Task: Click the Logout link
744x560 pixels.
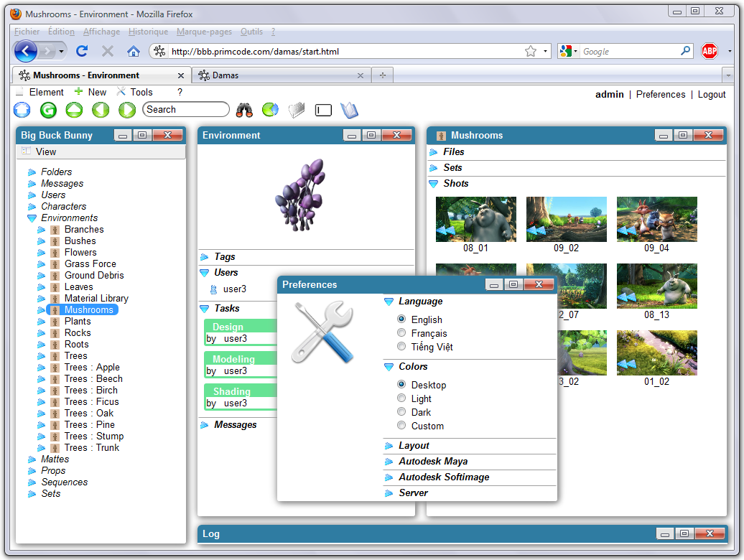Action: tap(711, 95)
